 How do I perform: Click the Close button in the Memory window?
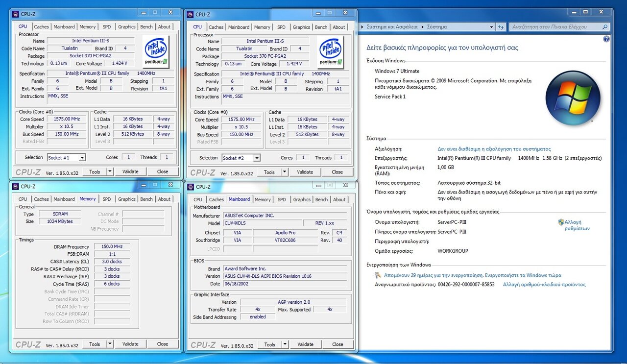coord(163,344)
